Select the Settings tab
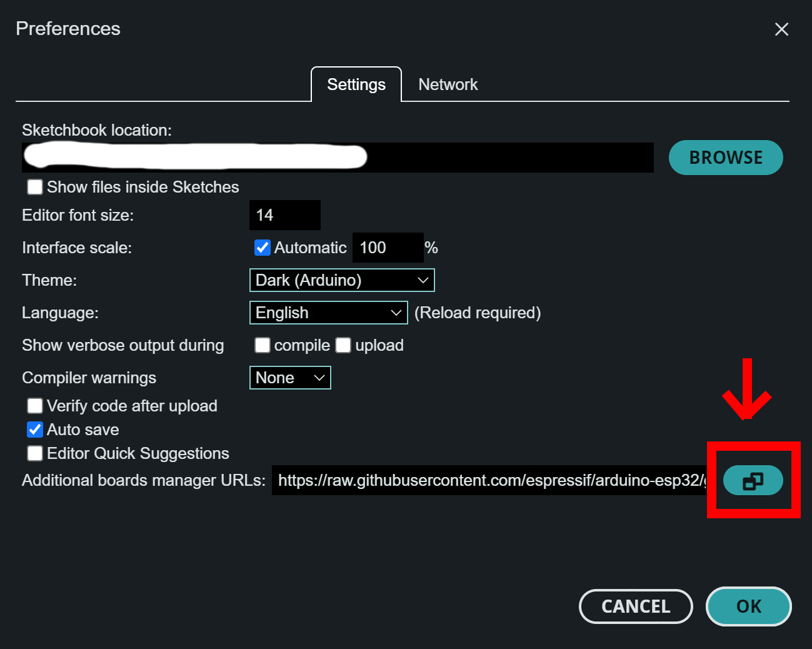The image size is (812, 649). pyautogui.click(x=356, y=84)
